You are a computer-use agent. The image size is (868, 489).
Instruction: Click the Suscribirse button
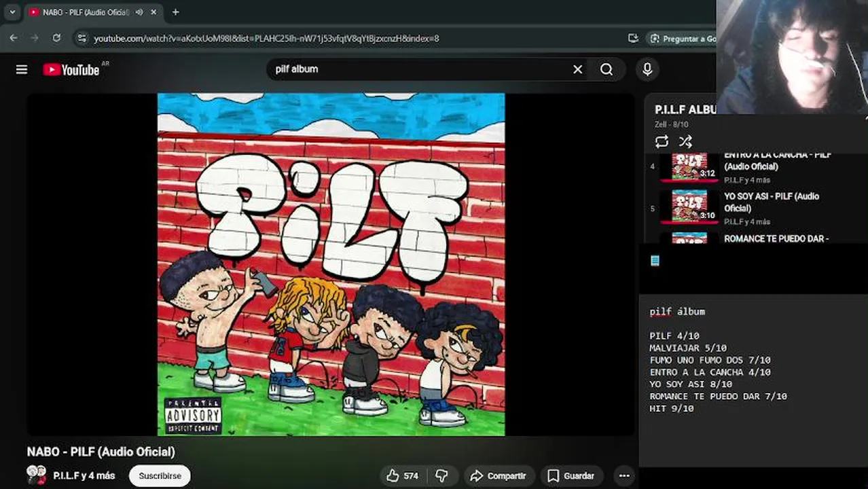(x=160, y=476)
